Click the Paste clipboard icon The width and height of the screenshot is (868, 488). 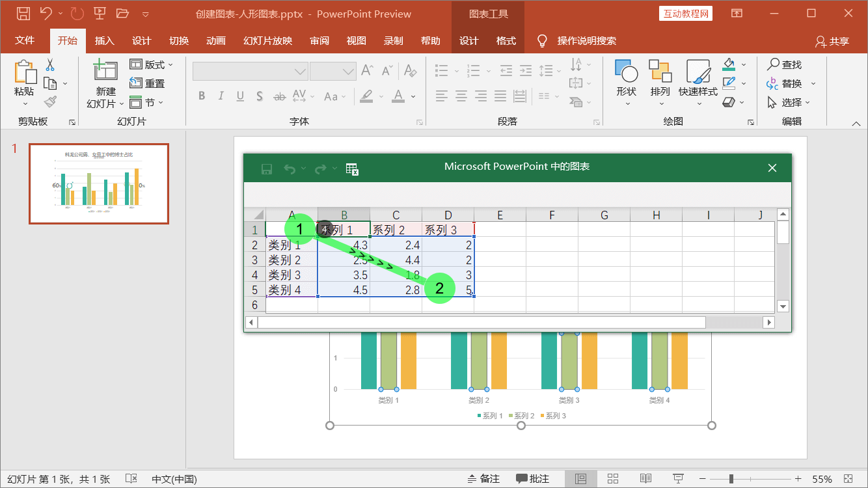pyautogui.click(x=25, y=72)
